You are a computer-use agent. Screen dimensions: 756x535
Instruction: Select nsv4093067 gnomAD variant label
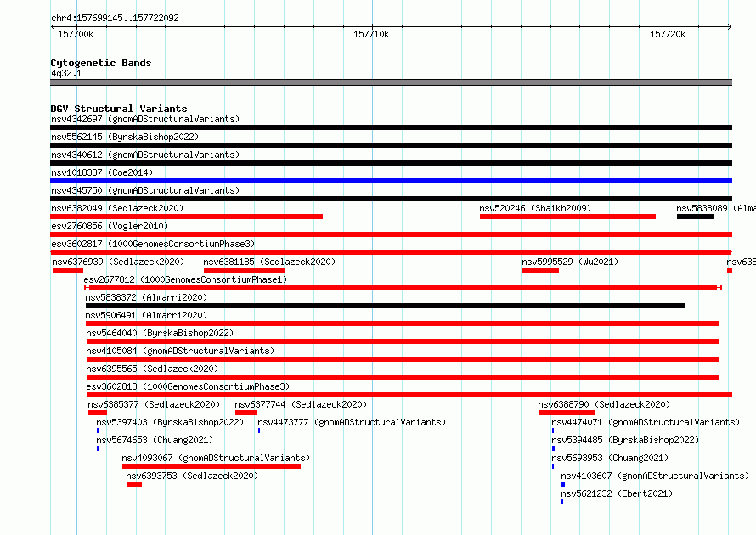point(216,458)
